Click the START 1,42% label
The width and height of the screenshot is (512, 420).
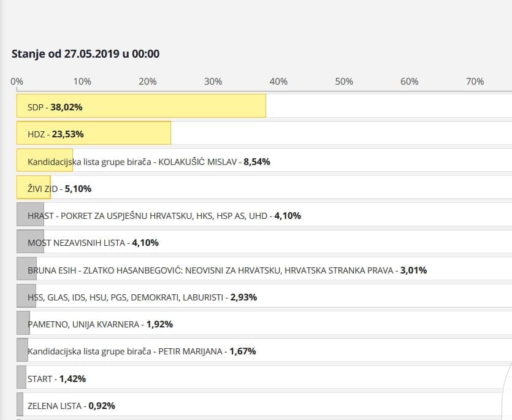pyautogui.click(x=56, y=379)
